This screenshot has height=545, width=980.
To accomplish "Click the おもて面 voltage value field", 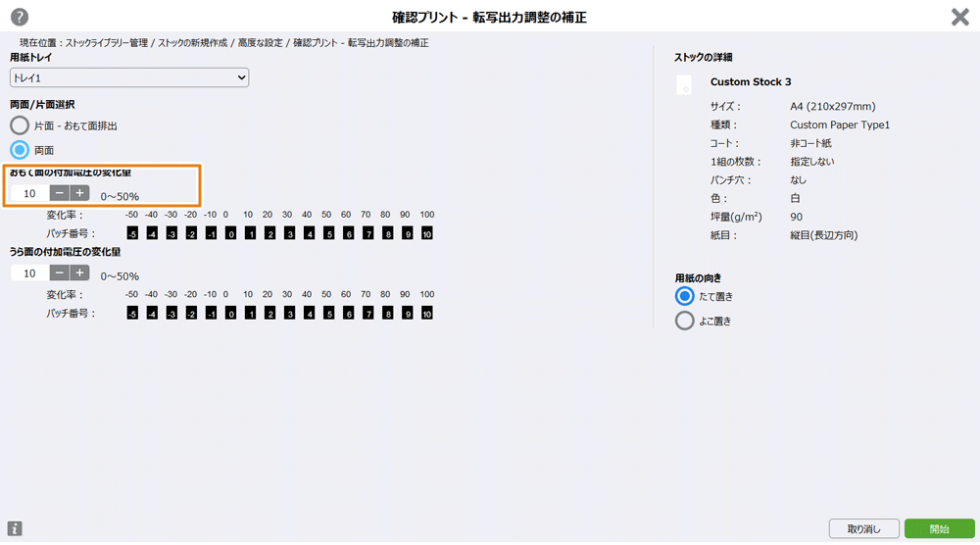I will click(x=29, y=193).
